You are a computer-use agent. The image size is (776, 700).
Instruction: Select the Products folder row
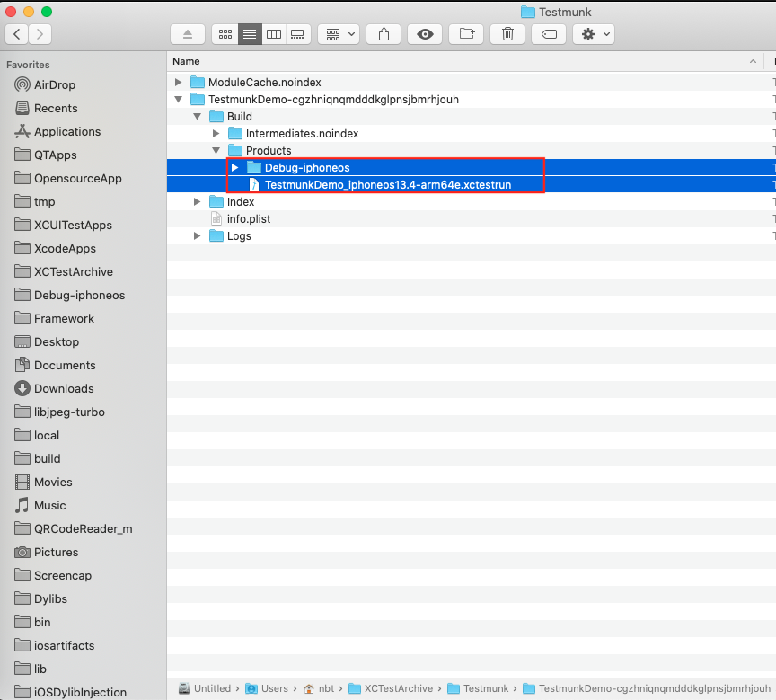[472, 150]
